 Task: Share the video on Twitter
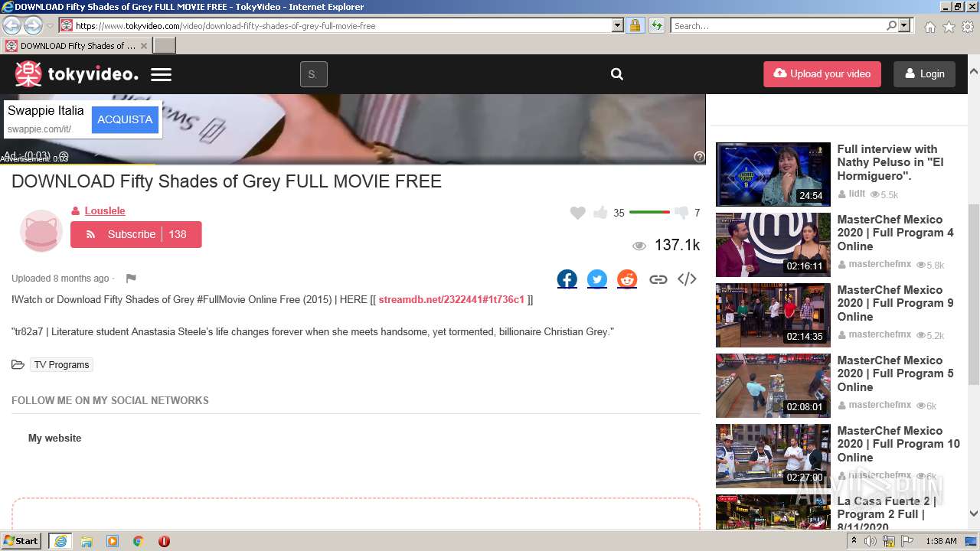point(597,279)
